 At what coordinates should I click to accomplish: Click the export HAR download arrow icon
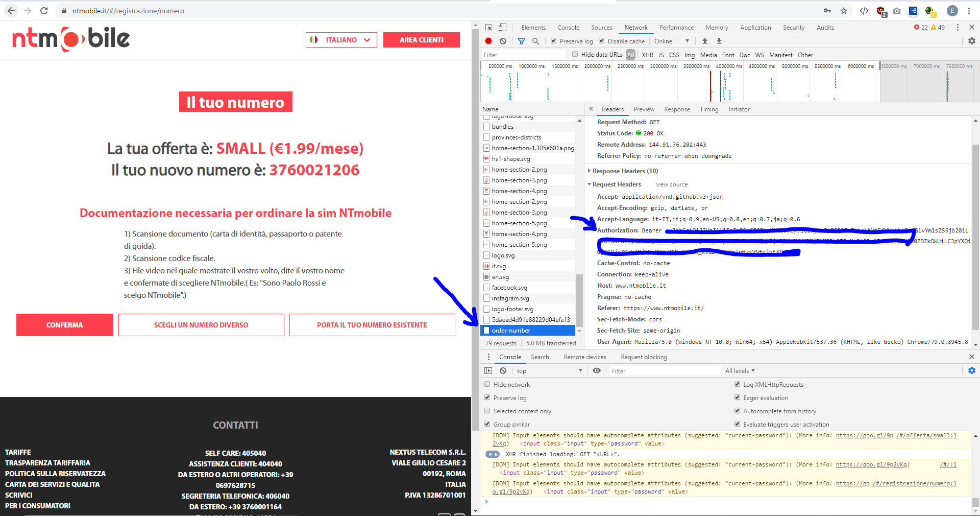click(x=719, y=41)
